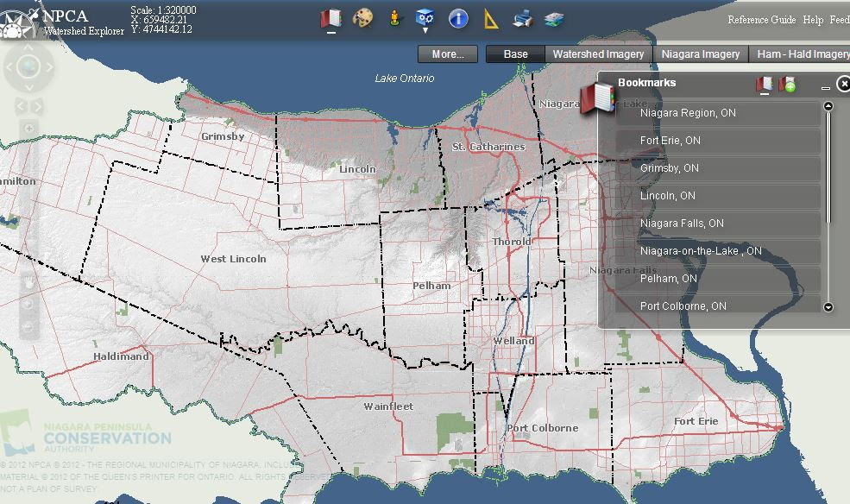Pan map down with navigator arrow
The height and width of the screenshot is (504, 850).
click(28, 86)
